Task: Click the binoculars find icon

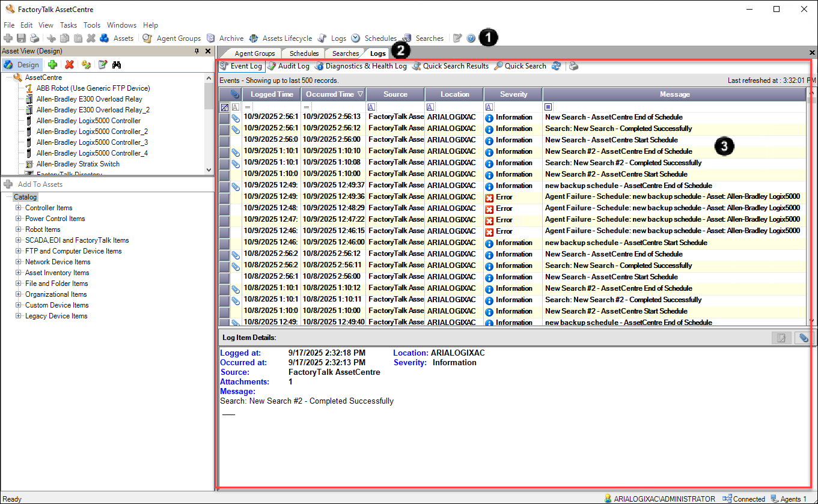Action: pos(117,65)
